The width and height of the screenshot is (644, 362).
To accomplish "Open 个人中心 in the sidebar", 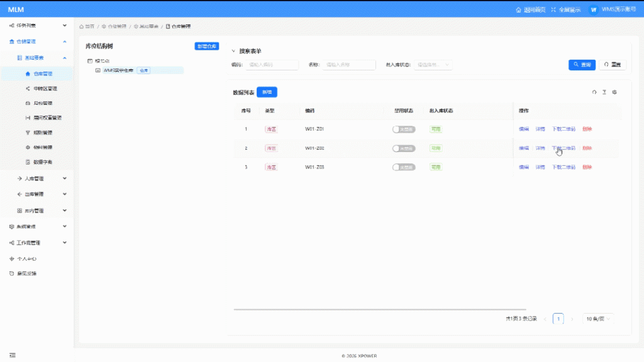I will coord(26,258).
